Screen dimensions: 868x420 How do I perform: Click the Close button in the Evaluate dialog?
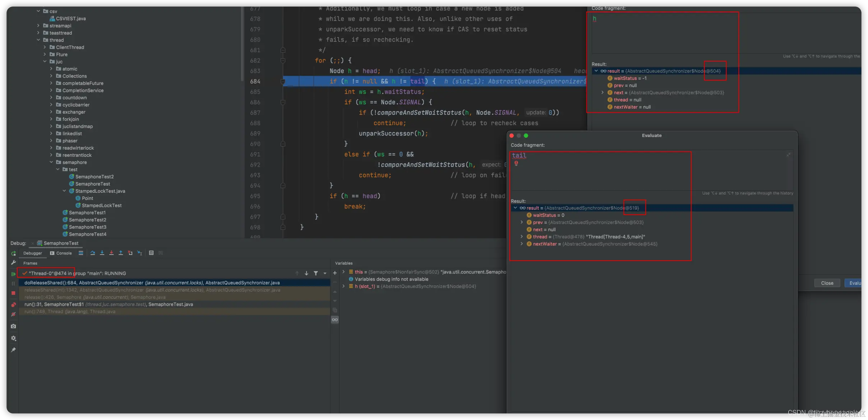(x=827, y=283)
